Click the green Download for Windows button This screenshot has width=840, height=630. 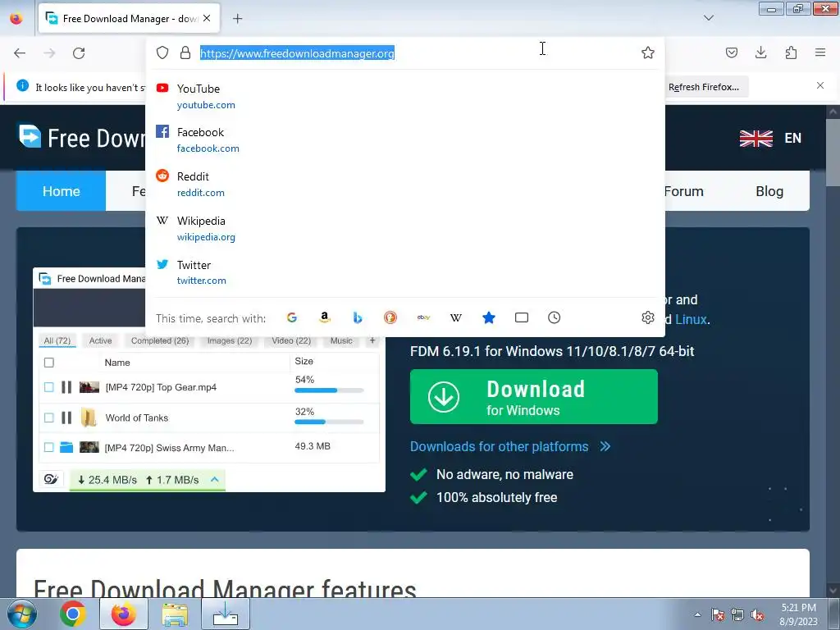[533, 397]
